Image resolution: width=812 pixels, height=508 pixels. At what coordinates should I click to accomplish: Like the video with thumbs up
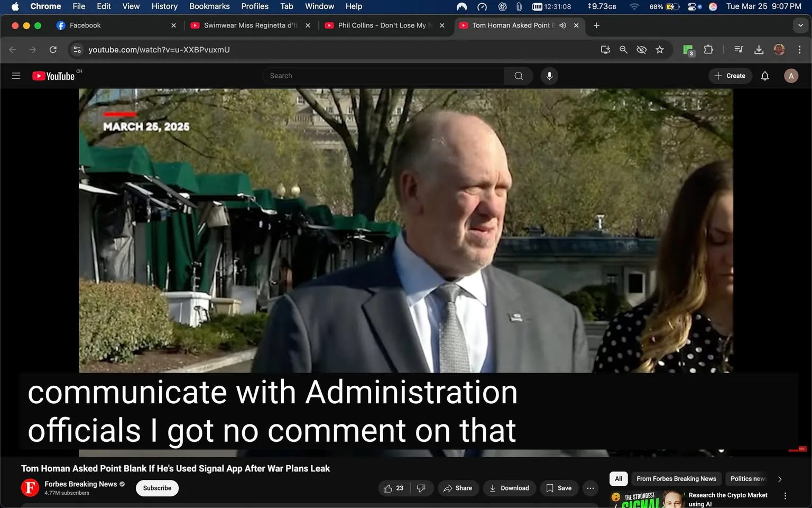pyautogui.click(x=389, y=488)
